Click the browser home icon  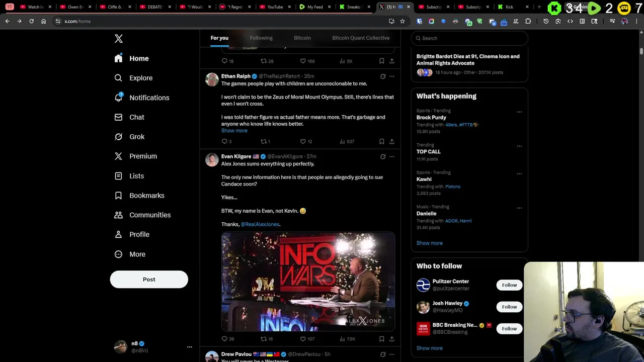point(43,21)
